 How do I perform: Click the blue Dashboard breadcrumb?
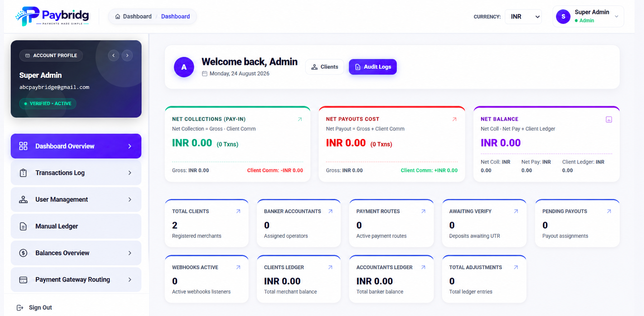click(175, 17)
